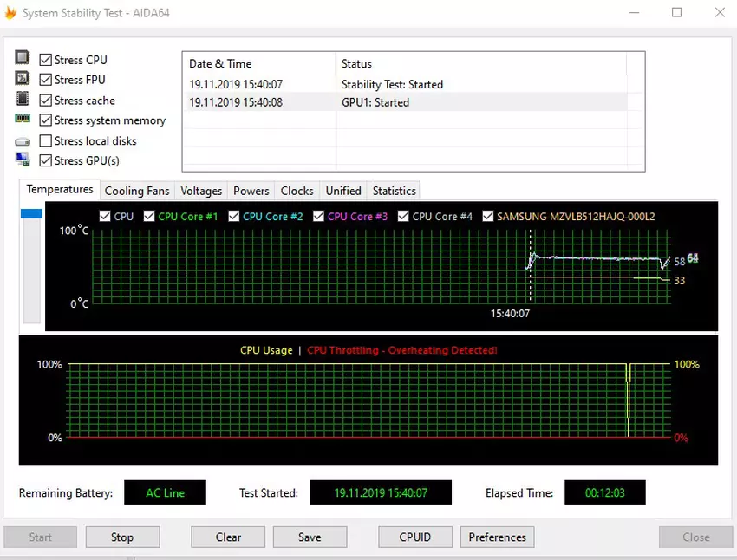This screenshot has height=560, width=737.
Task: Click the monitor icon beside Stress GPU(s)
Action: point(23,160)
